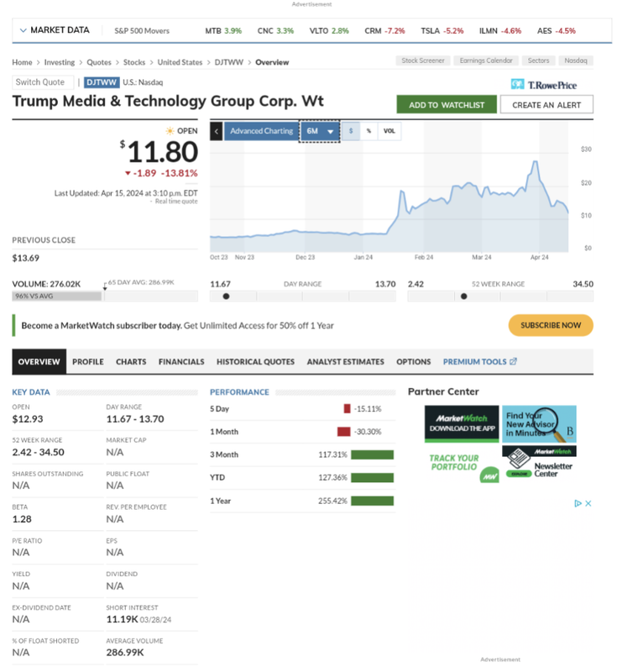
Task: Click CNC 3.3% mover ticker
Action: (x=275, y=31)
